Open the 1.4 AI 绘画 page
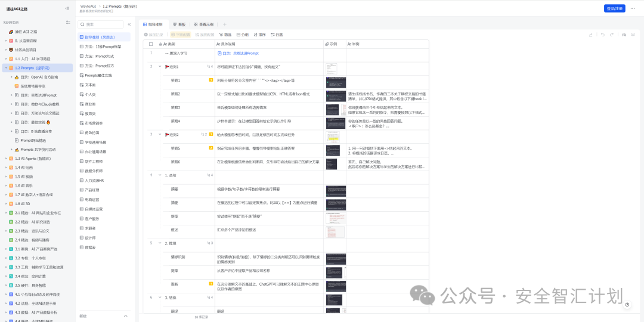 (x=24, y=168)
